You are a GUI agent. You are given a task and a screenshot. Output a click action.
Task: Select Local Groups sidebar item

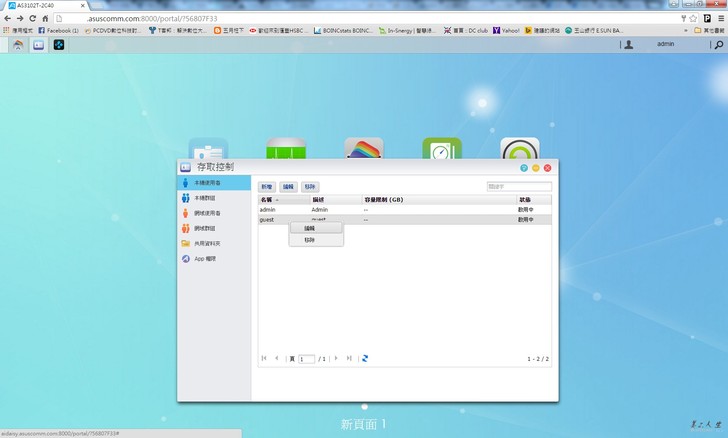[x=214, y=198]
